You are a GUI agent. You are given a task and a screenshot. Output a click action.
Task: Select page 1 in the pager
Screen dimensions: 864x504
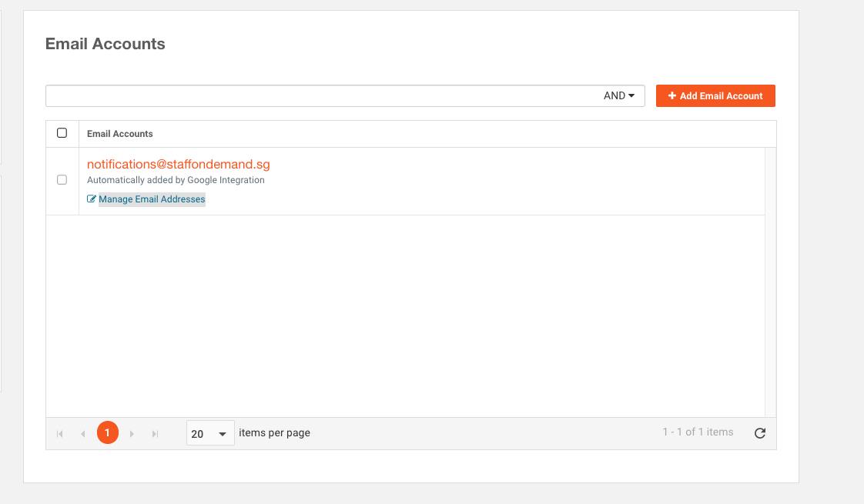click(x=108, y=432)
